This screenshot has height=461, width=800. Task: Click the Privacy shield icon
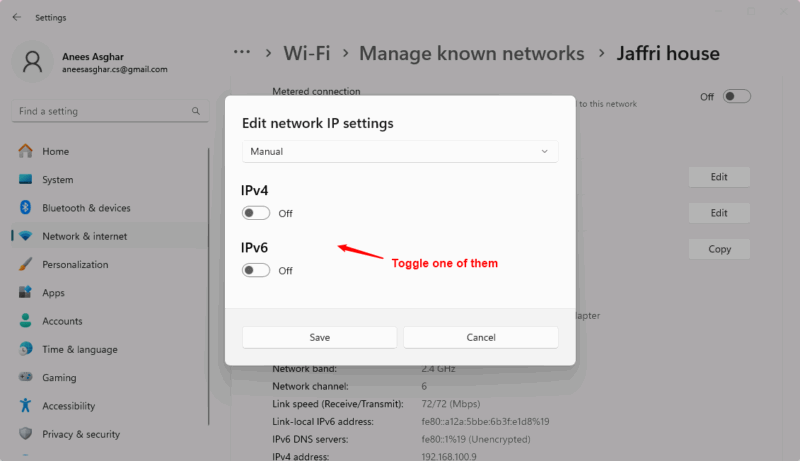click(x=25, y=433)
